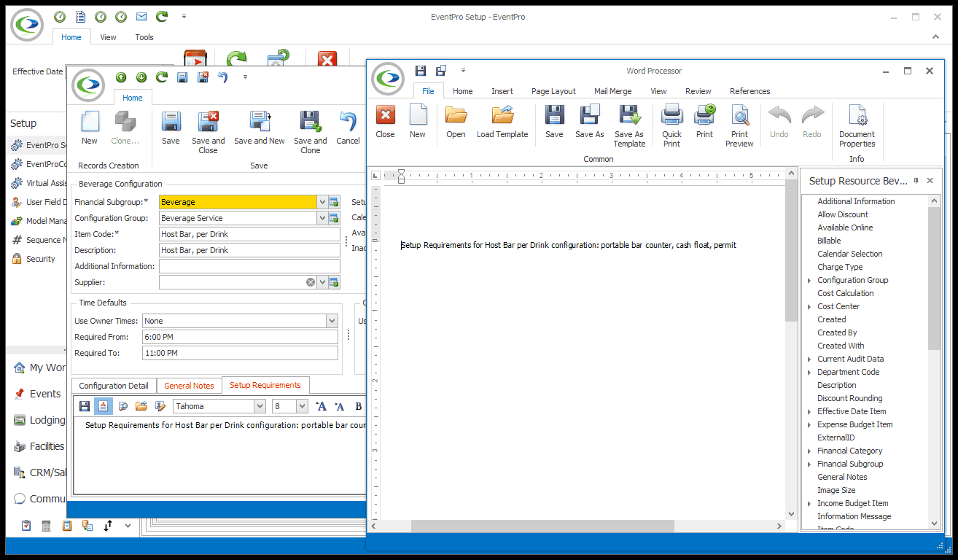Open the Tools tab in EventPro Setup
958x560 pixels.
pos(144,37)
